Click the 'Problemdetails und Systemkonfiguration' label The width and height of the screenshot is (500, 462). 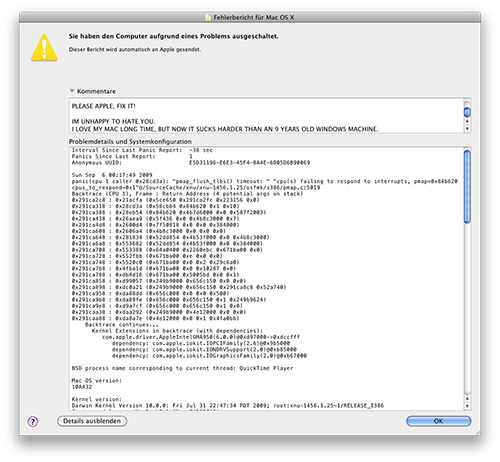click(130, 141)
